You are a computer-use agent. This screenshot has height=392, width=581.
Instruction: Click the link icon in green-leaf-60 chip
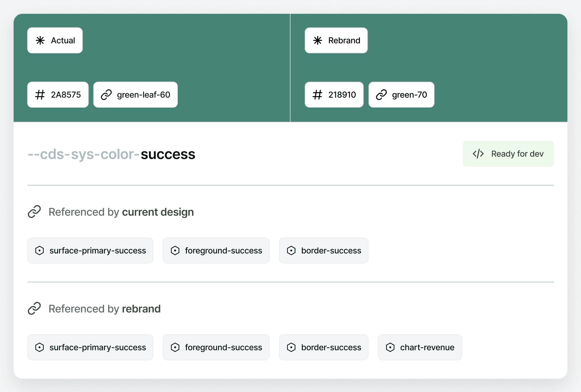106,95
